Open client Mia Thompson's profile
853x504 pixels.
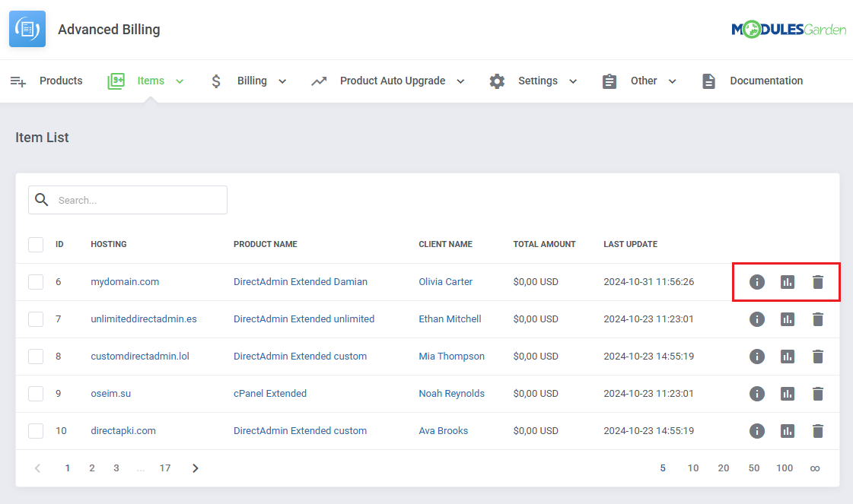pos(451,356)
